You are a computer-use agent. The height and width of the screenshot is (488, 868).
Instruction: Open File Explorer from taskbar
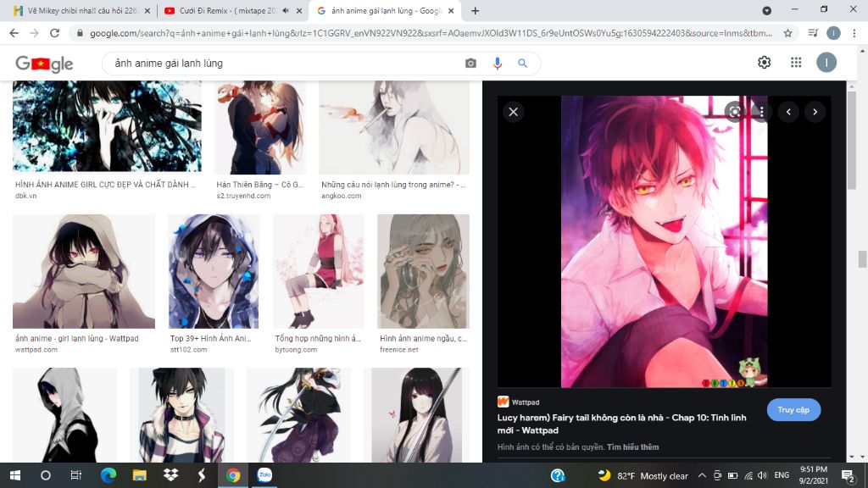click(x=139, y=475)
